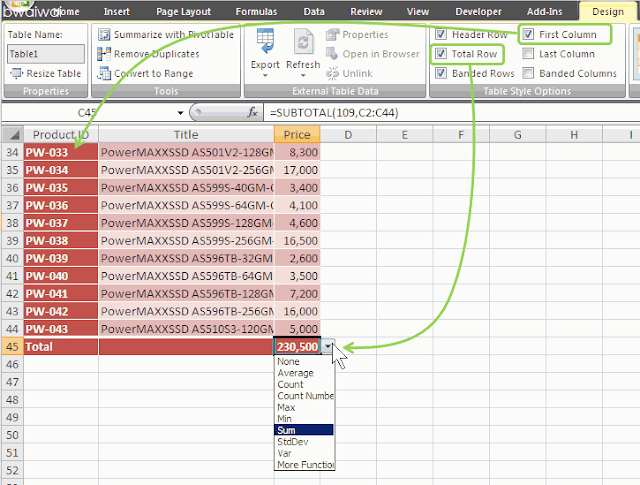
Task: Enable the Last Column checkbox
Action: 528,54
